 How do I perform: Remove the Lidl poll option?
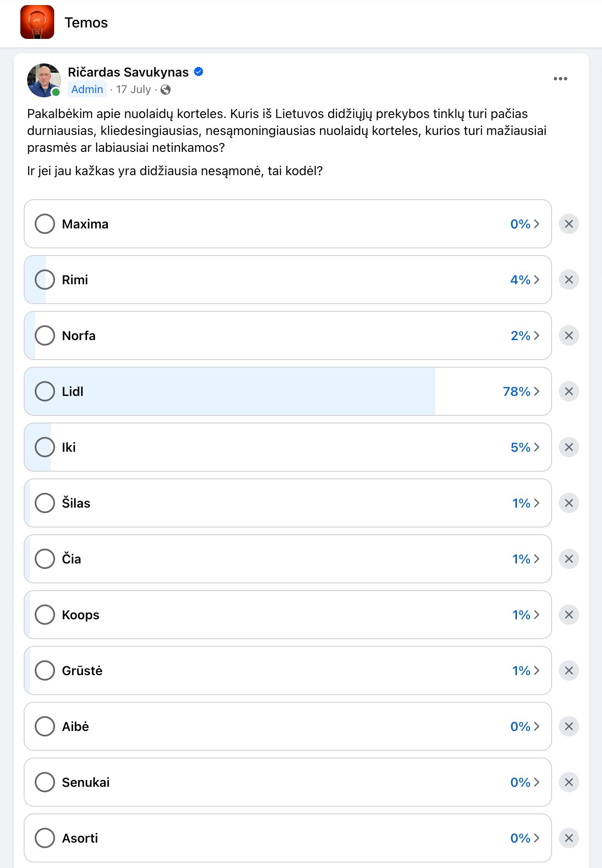569,391
